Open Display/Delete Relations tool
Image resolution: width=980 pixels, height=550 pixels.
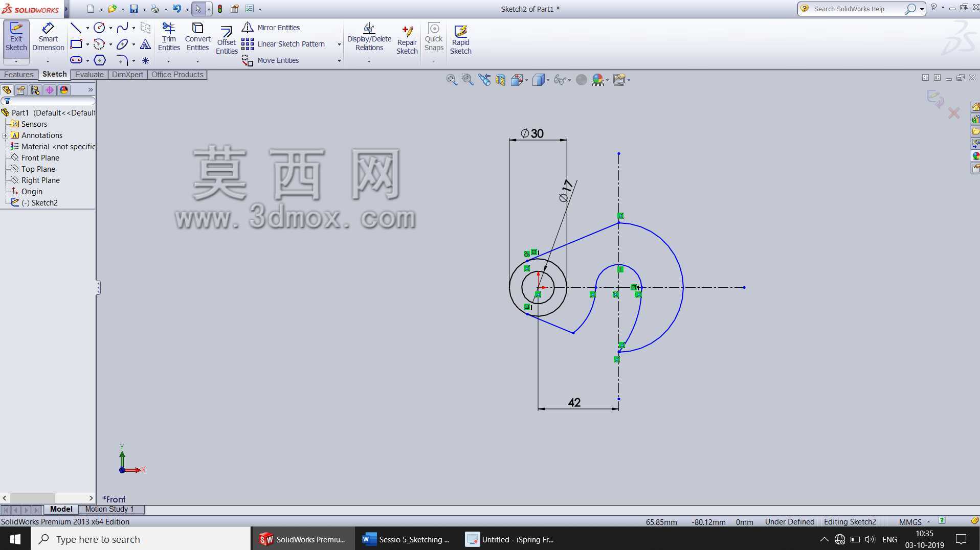pyautogui.click(x=369, y=37)
